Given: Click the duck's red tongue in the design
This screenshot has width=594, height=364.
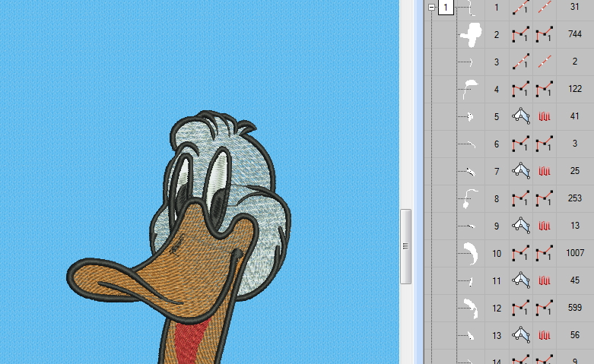Looking at the screenshot, I should point(191,340).
